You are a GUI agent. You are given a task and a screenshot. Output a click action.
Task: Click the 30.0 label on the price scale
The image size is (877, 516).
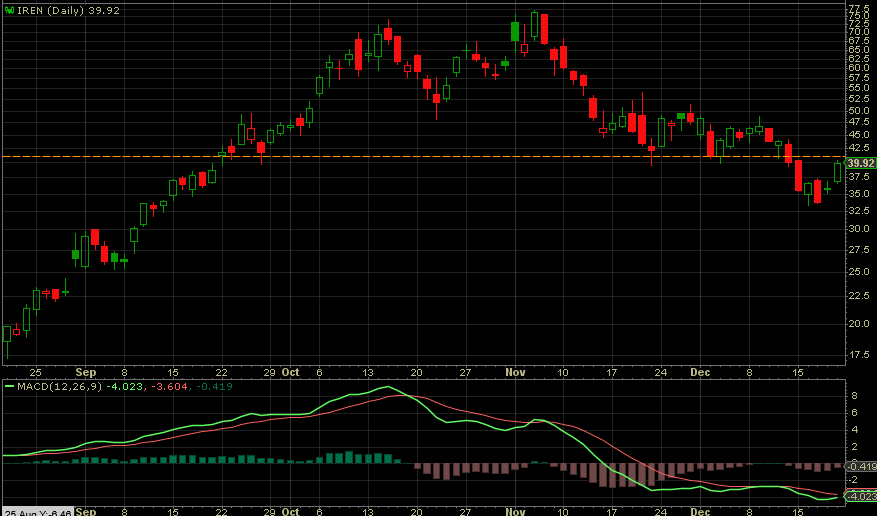tap(859, 228)
